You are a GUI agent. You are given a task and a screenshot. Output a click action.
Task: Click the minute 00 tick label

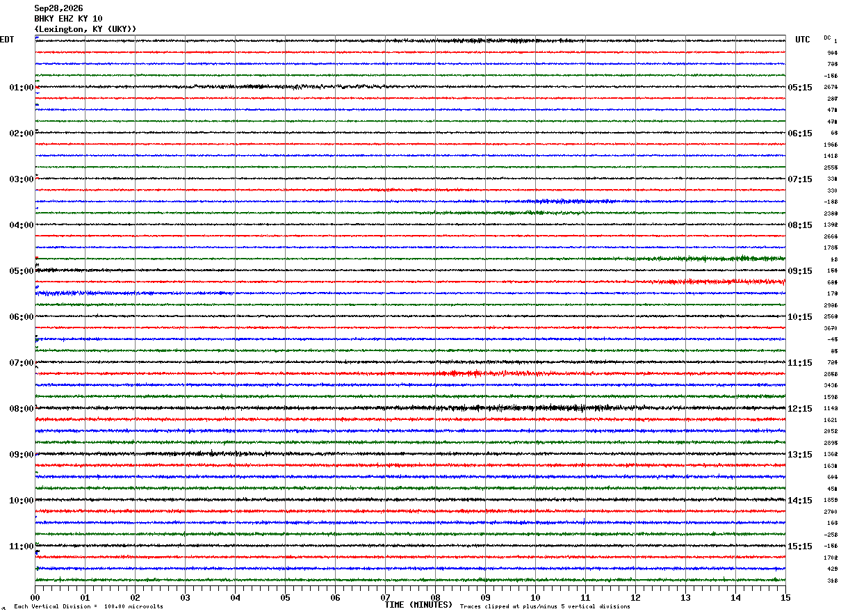35,597
